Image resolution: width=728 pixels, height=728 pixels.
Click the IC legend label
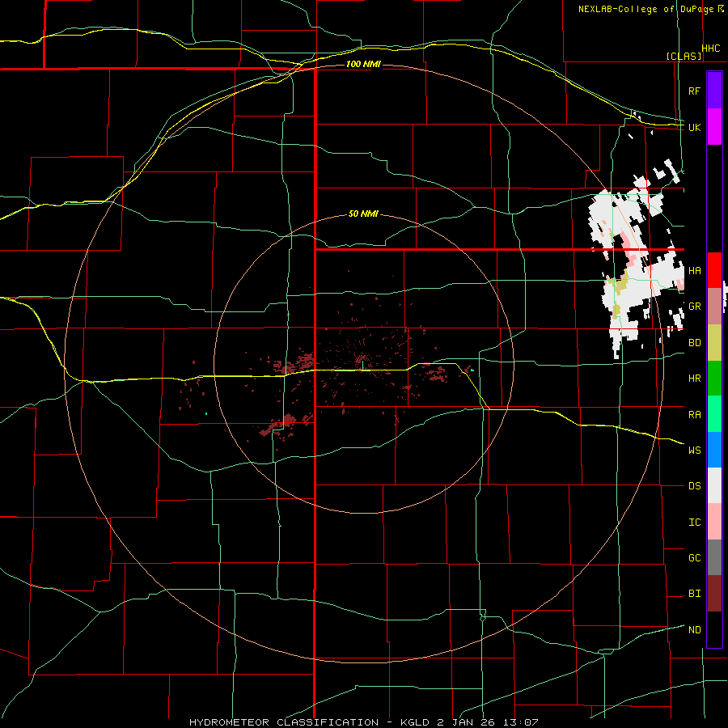tap(694, 523)
